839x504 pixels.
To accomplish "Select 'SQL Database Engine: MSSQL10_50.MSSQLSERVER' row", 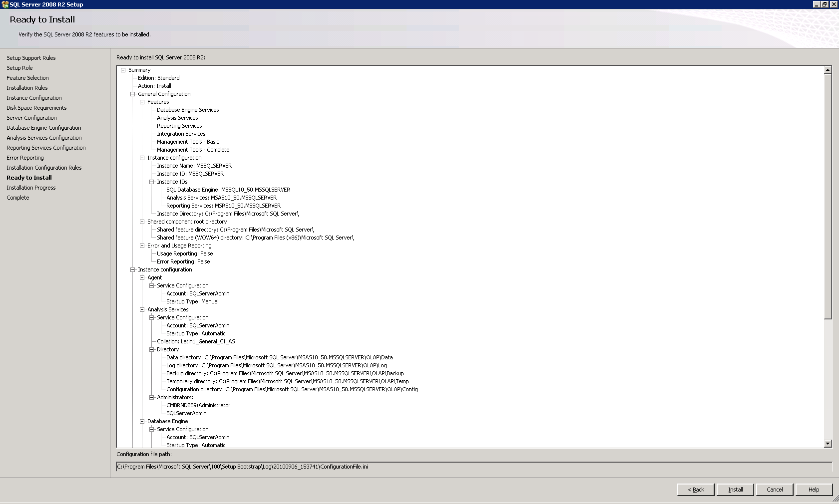I will [228, 190].
